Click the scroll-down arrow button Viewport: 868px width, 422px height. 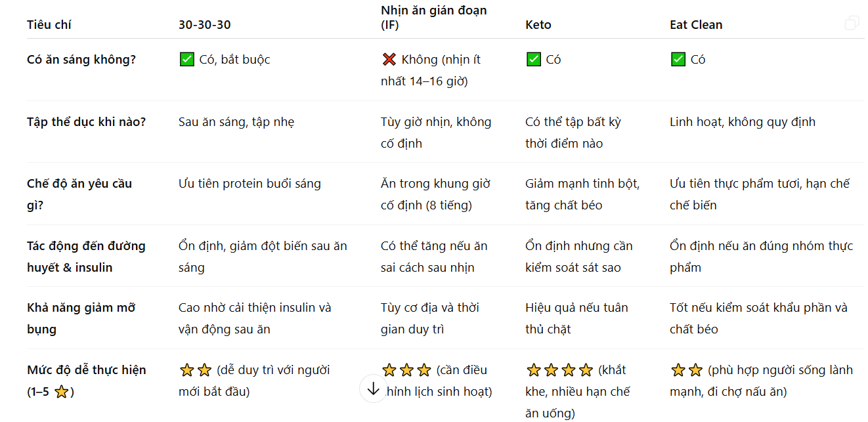pyautogui.click(x=374, y=389)
